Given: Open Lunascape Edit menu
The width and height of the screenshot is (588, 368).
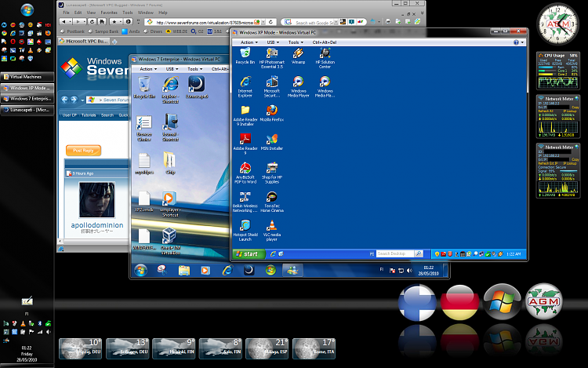Looking at the screenshot, I should click(x=78, y=13).
